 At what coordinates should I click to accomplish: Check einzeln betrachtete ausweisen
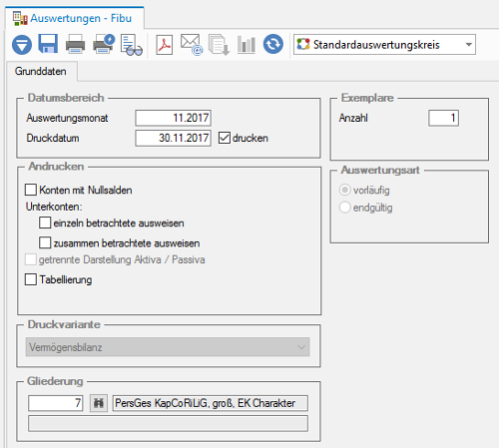45,223
